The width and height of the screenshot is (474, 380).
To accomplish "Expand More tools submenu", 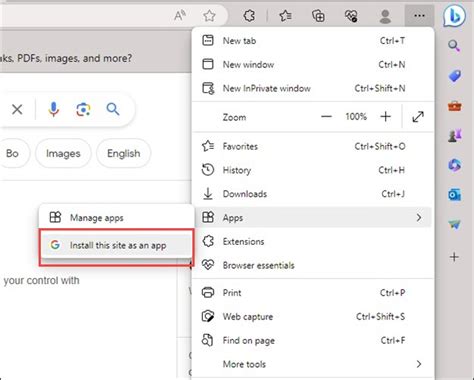I will click(313, 364).
